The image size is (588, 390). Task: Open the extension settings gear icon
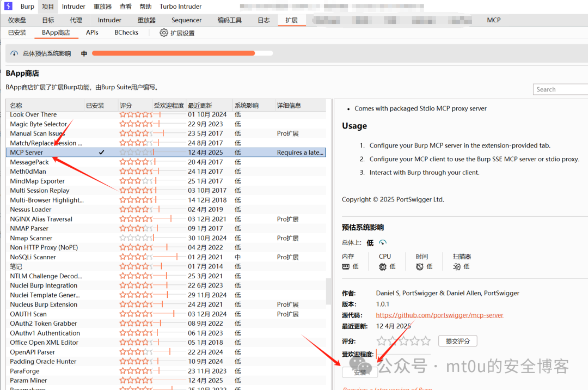(164, 33)
